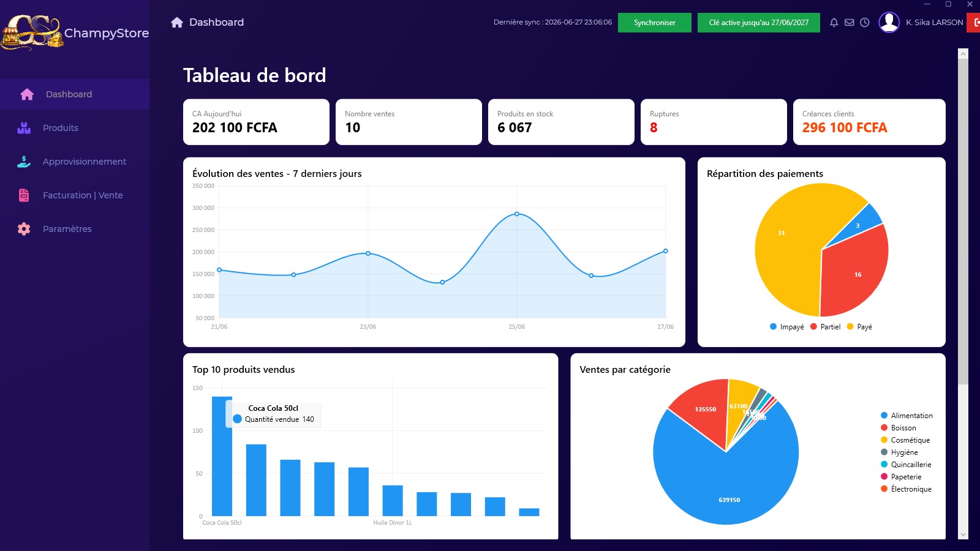Toggle Cosmétique legend entry
This screenshot has width=980, height=551.
pos(905,440)
